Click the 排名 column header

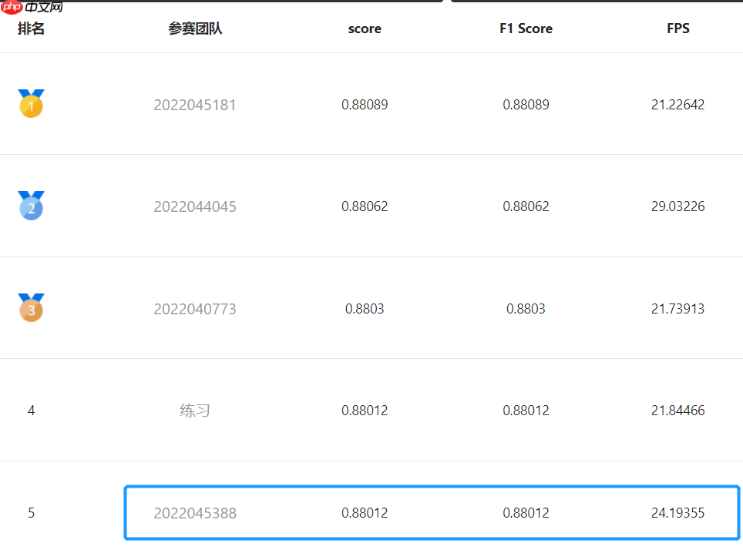coord(31,29)
